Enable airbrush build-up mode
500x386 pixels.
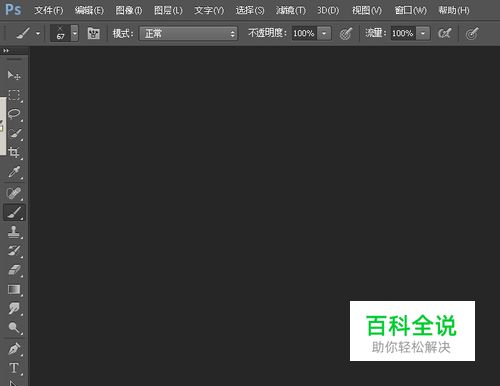tap(445, 33)
